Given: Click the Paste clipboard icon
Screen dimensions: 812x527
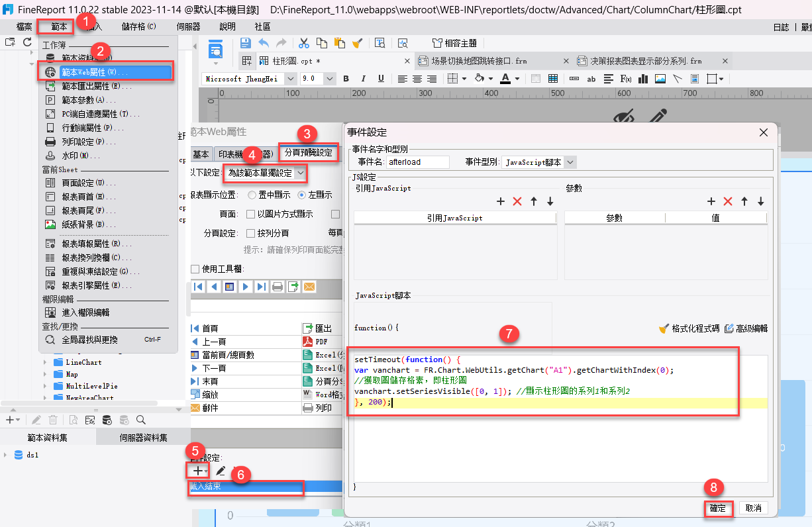Looking at the screenshot, I should pyautogui.click(x=340, y=43).
